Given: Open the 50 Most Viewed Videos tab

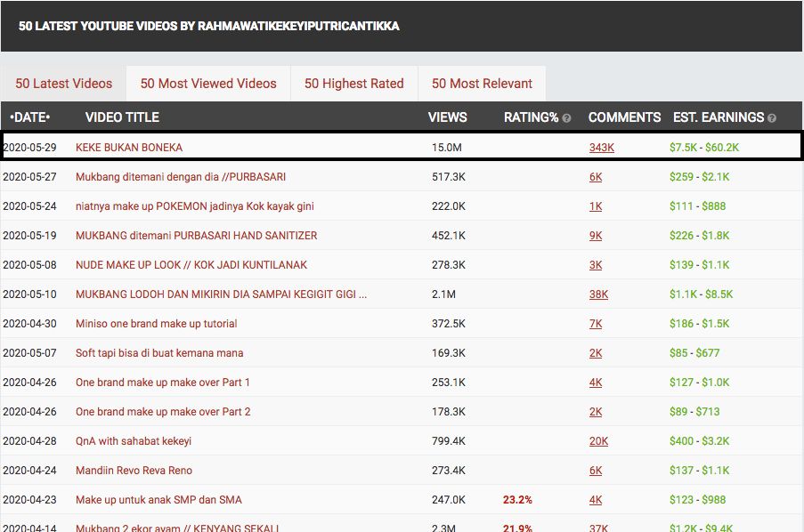Looking at the screenshot, I should click(x=208, y=84).
